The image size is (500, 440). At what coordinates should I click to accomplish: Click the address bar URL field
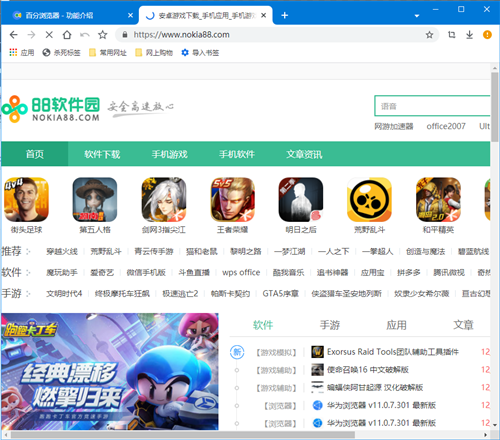(x=277, y=35)
